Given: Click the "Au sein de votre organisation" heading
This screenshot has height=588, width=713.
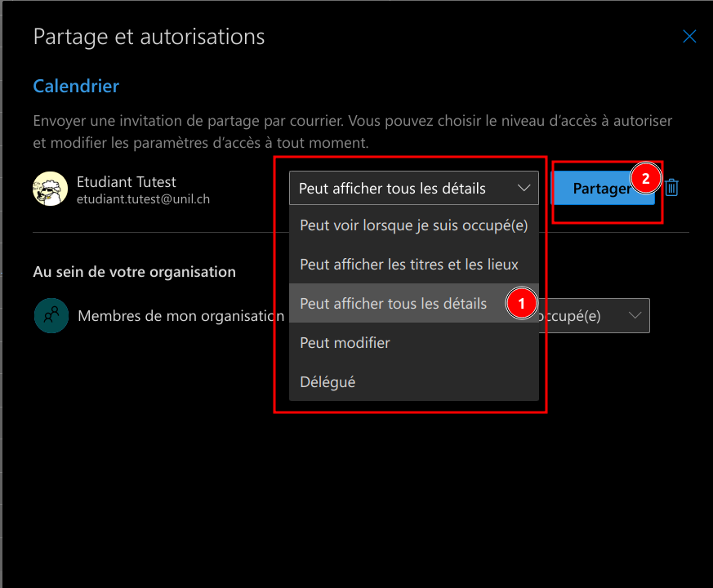Looking at the screenshot, I should (x=134, y=272).
